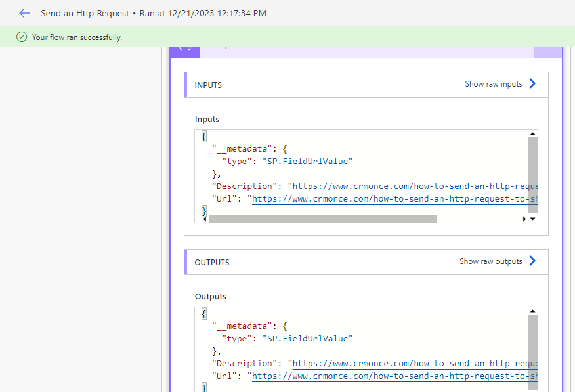
Task: Open the Url link in Inputs JSON
Action: coord(394,199)
